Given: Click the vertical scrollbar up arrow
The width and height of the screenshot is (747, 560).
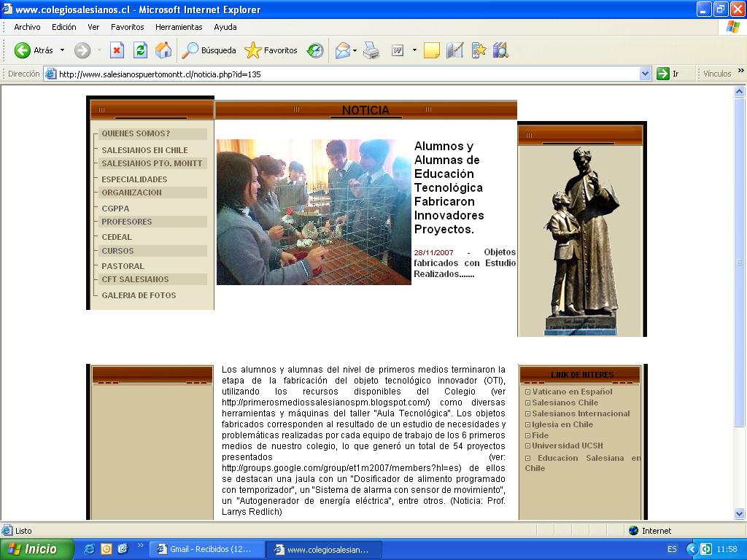Looking at the screenshot, I should point(740,91).
